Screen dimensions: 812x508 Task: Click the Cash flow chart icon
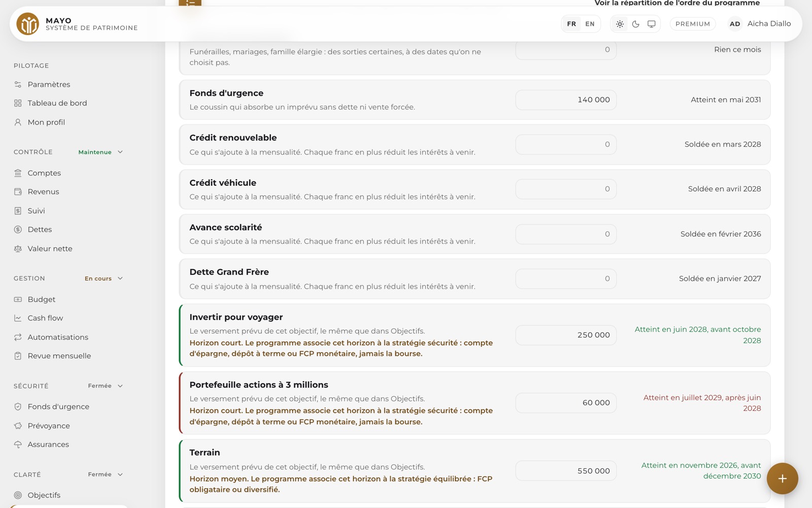coord(18,319)
